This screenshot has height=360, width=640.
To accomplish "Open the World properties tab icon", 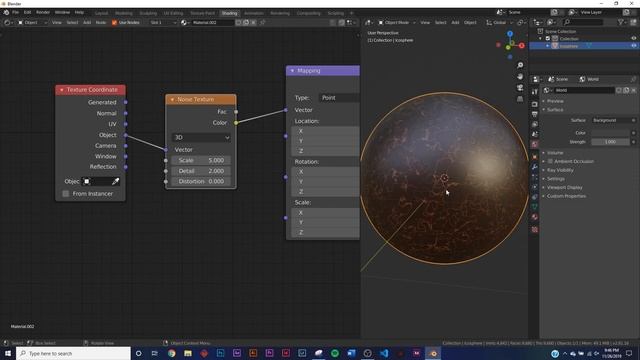I will (535, 144).
